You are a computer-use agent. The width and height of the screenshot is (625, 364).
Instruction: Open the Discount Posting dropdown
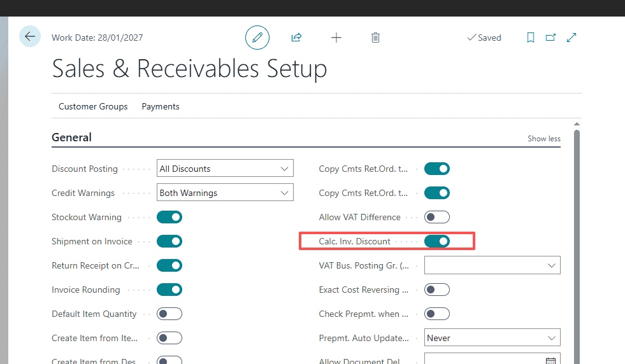(225, 169)
